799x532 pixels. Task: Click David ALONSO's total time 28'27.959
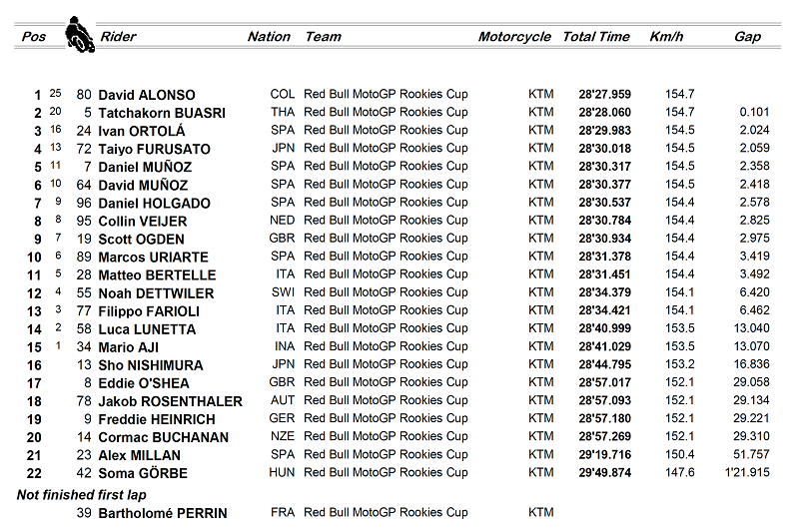point(604,95)
